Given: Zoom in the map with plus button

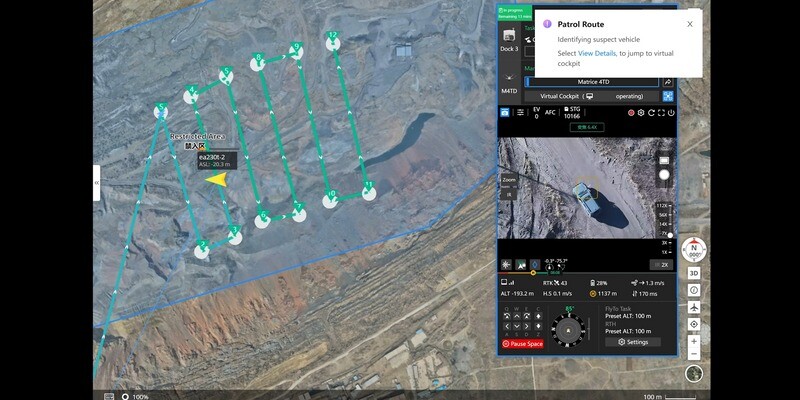Looking at the screenshot, I should pos(694,341).
